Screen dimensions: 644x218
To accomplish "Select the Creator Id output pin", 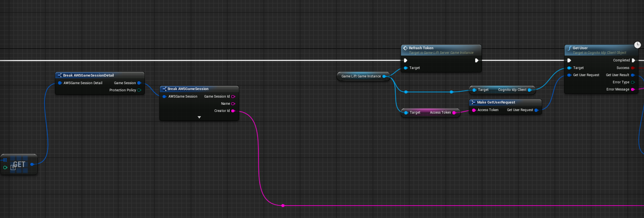I will pyautogui.click(x=233, y=111).
